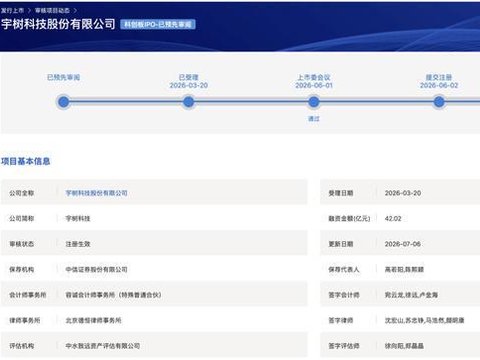480x360 pixels.
Task: Click the 签字会计师 field label
Action: pos(344,295)
